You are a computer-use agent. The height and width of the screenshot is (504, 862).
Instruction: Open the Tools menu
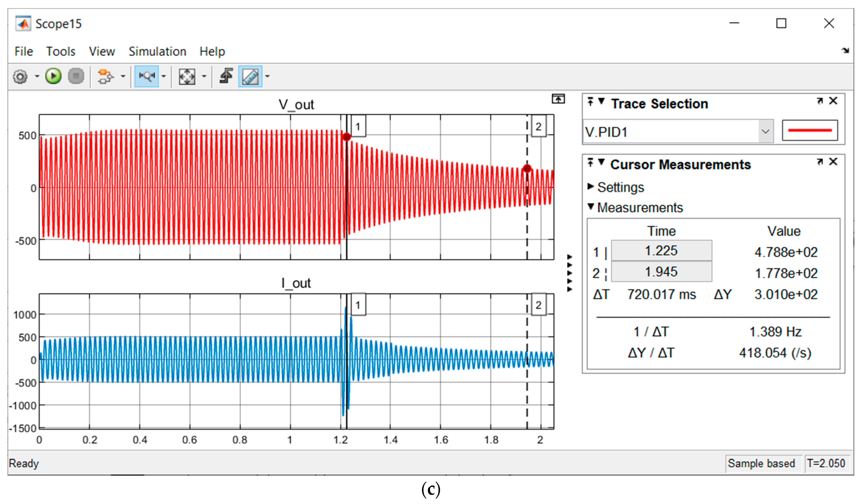coord(61,51)
